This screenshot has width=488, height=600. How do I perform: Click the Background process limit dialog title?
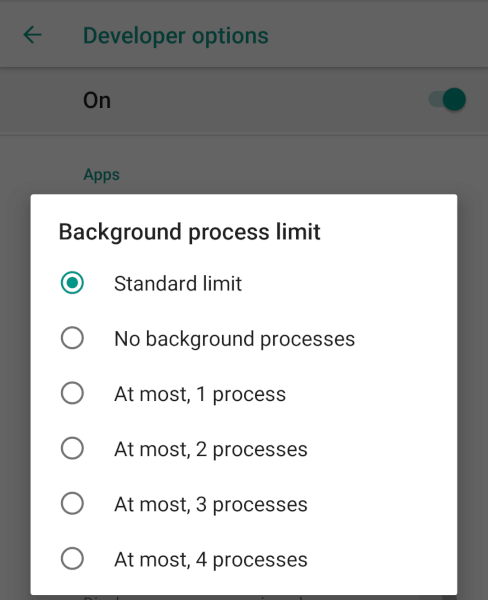189,232
